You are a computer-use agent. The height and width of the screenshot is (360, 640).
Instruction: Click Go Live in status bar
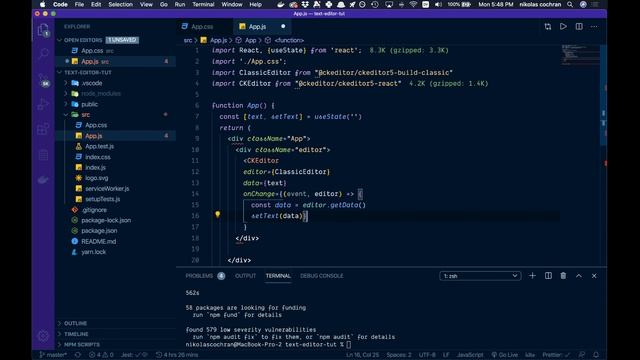tap(504, 355)
